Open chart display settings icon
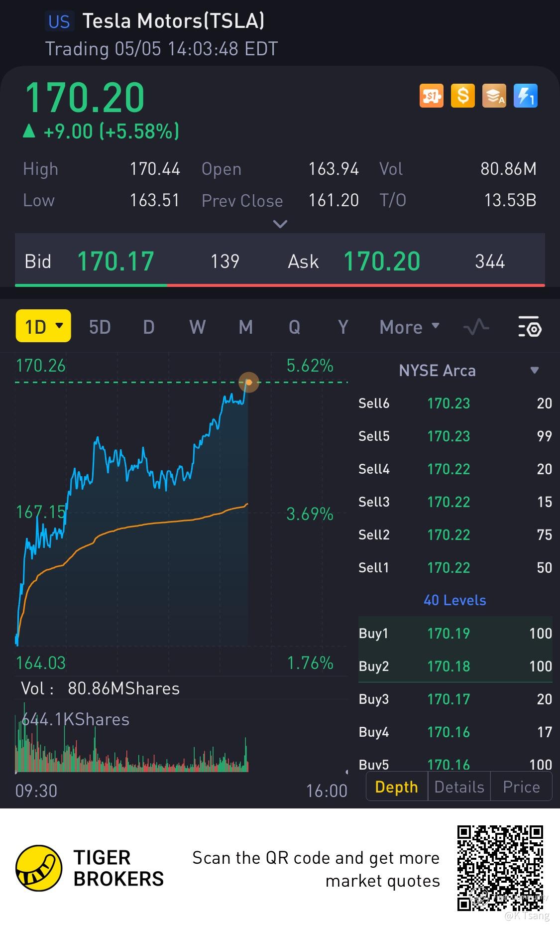 coord(530,327)
